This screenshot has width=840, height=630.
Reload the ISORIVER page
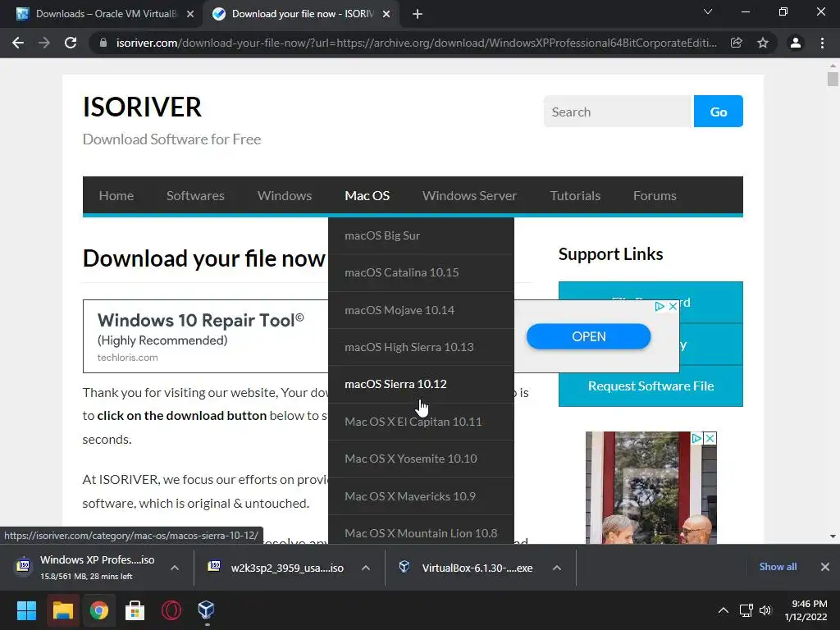click(71, 43)
